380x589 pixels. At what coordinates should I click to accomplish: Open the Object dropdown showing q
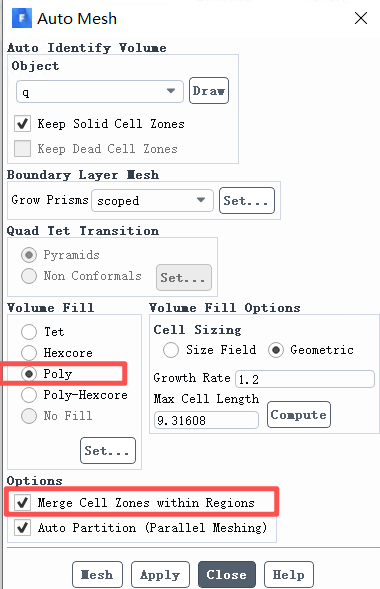[100, 91]
